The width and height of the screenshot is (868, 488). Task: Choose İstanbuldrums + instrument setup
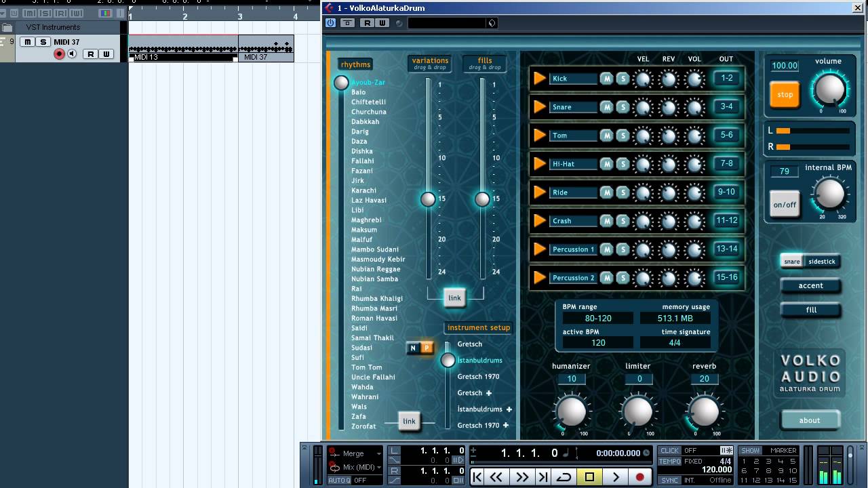click(484, 409)
